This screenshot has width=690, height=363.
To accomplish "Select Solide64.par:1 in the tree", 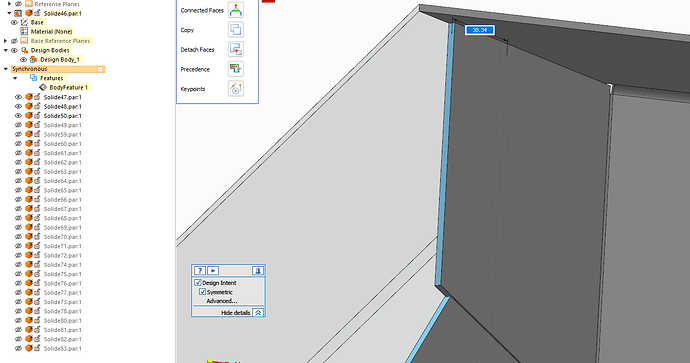I will (62, 181).
